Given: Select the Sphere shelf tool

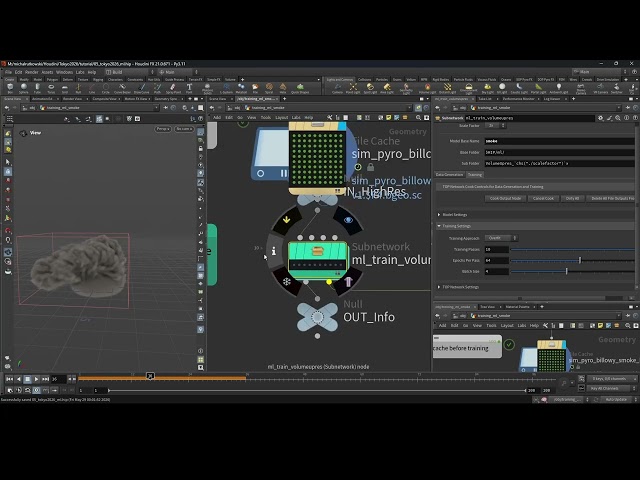Looking at the screenshot, I should pyautogui.click(x=24, y=88).
